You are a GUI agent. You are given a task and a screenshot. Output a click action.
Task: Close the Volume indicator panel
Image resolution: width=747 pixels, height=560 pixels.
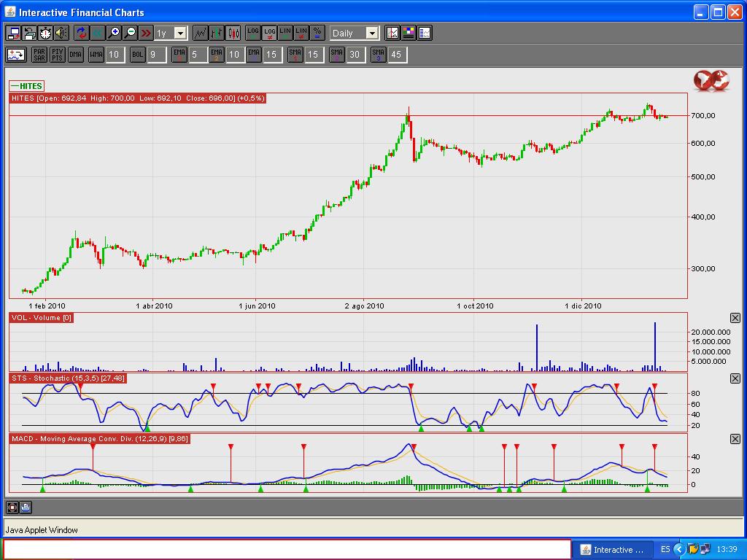(x=735, y=318)
